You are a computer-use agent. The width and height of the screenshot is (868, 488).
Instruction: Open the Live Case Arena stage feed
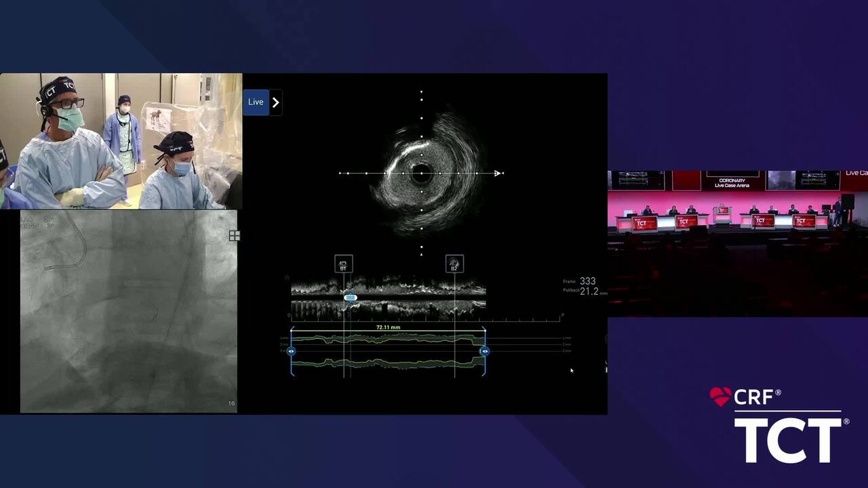pyautogui.click(x=737, y=244)
